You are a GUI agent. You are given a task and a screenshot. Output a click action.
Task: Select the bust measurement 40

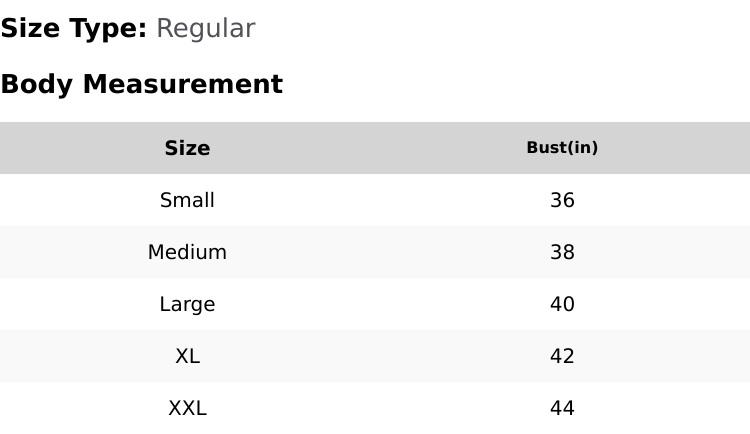(x=562, y=304)
